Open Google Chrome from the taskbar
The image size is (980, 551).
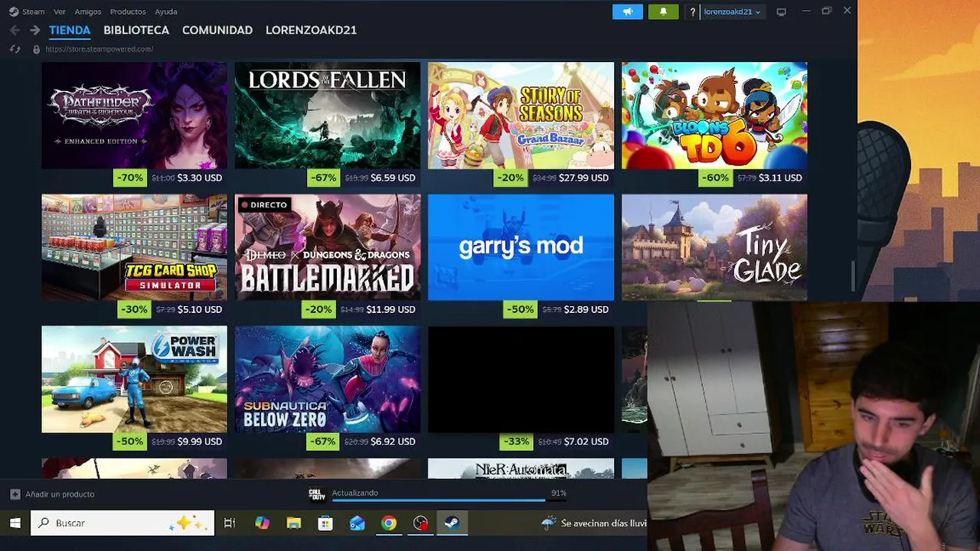[x=389, y=523]
